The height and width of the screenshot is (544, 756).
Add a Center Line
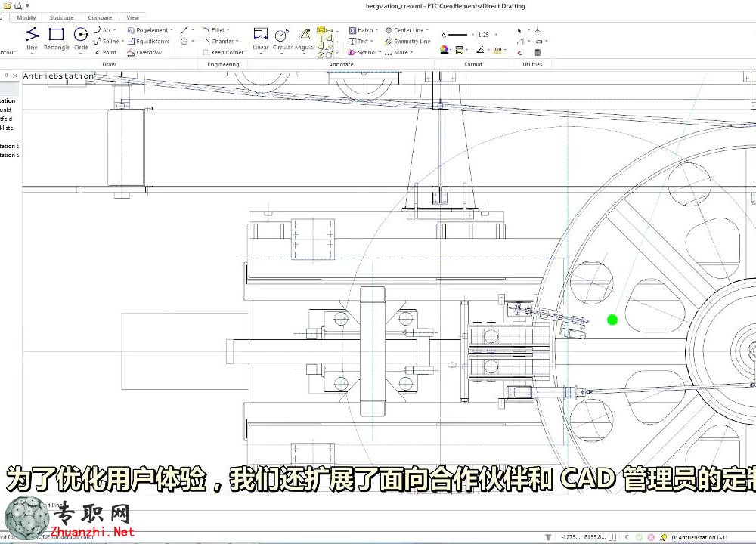[x=404, y=30]
